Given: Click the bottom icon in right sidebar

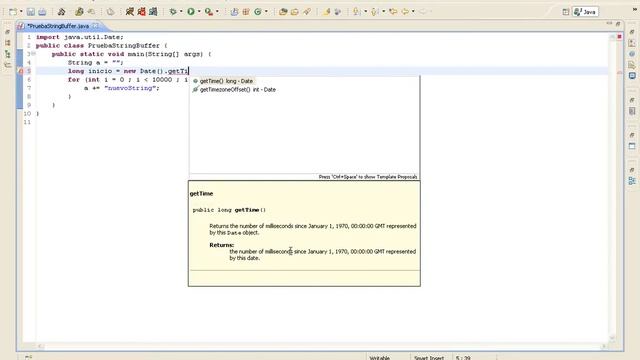Looking at the screenshot, I should pyautogui.click(x=632, y=181).
